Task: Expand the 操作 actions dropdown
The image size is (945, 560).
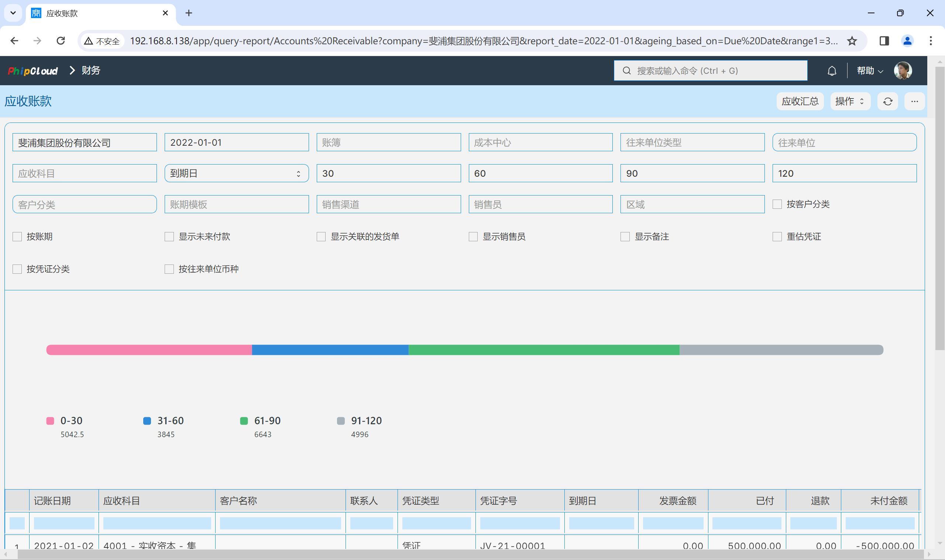Action: pyautogui.click(x=850, y=101)
